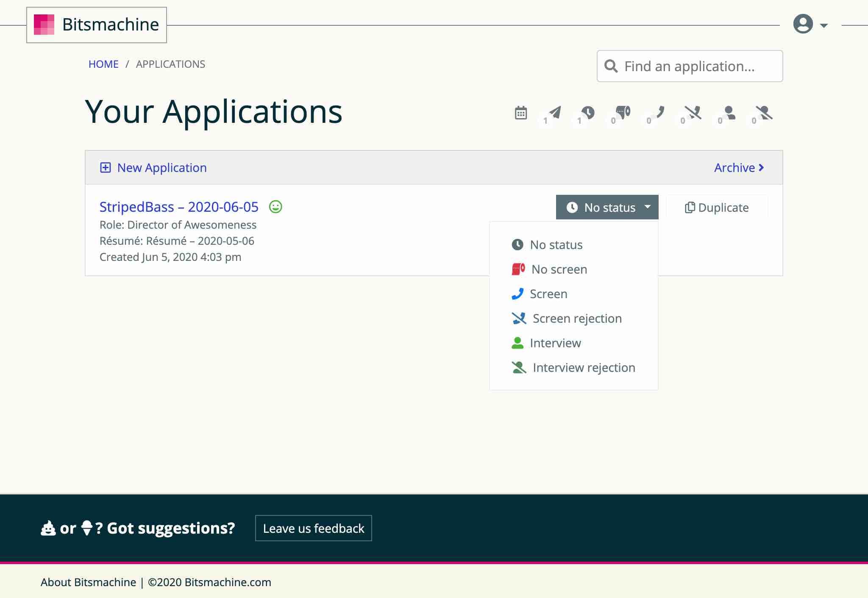Set status to Screen

pyautogui.click(x=548, y=294)
